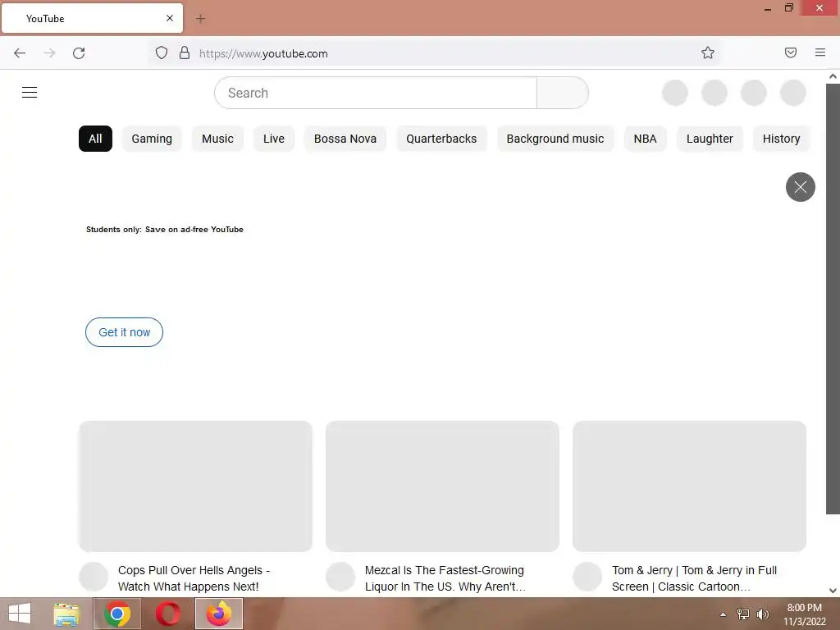The image size is (840, 630).
Task: Open channel avatar beside Tom & Jerry video
Action: click(587, 577)
